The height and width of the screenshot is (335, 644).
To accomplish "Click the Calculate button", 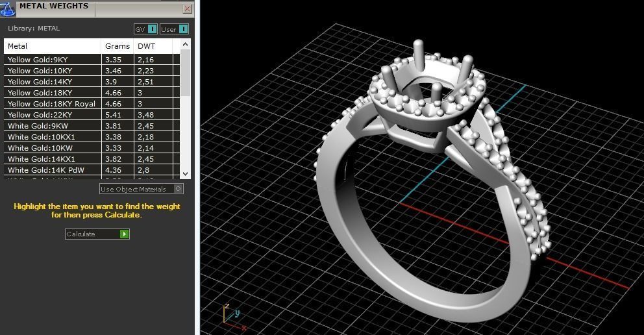I will [x=97, y=234].
